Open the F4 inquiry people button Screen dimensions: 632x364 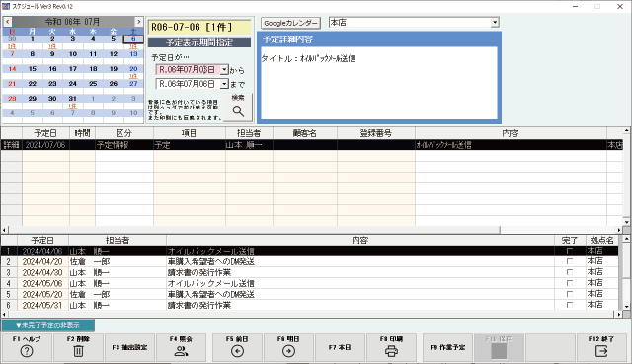181,347
